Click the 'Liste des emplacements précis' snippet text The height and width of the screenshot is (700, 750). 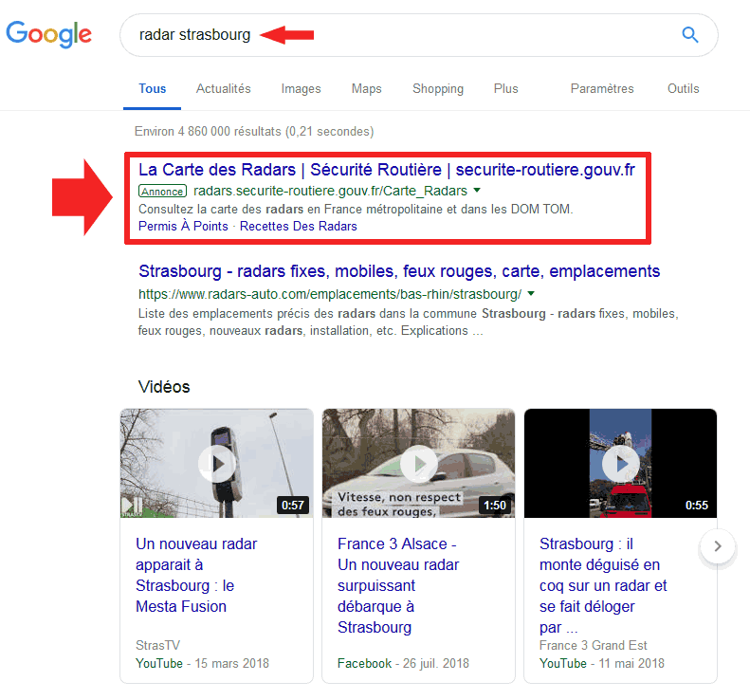[x=409, y=322]
